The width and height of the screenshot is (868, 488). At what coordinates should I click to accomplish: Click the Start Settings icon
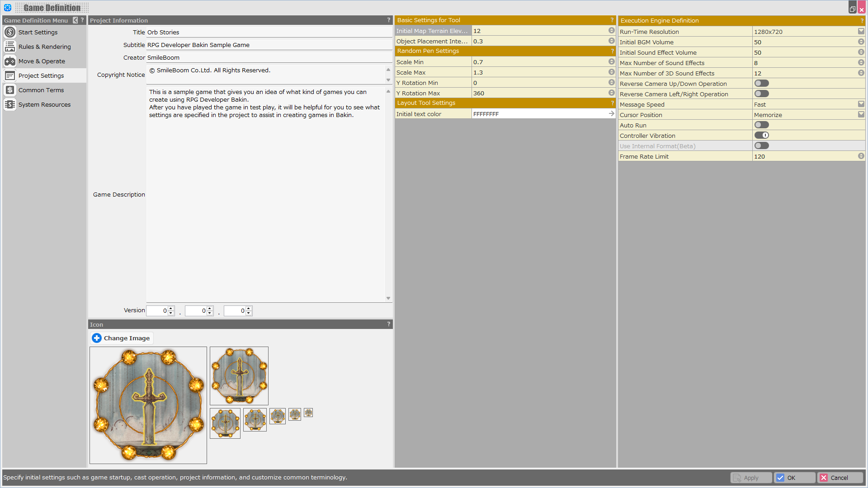pos(10,32)
